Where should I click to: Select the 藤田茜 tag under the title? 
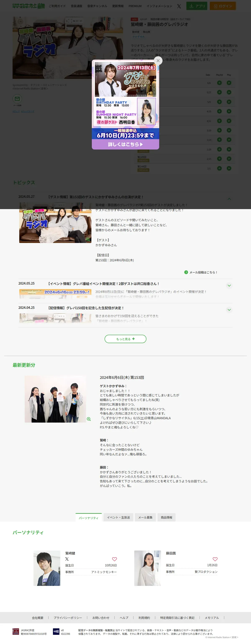(x=146, y=32)
